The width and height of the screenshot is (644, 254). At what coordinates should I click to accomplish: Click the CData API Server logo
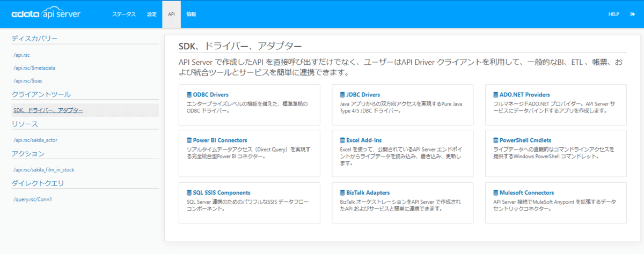pyautogui.click(x=46, y=14)
